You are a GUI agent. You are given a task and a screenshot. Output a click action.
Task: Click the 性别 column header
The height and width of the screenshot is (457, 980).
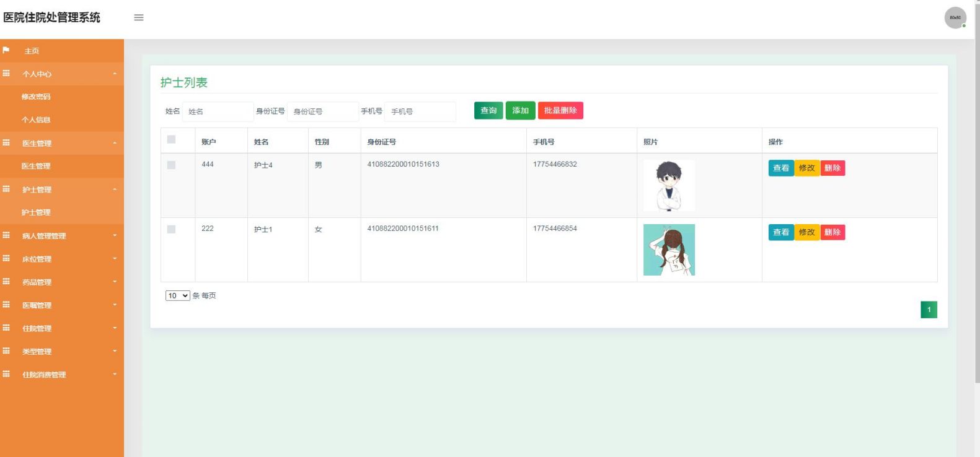coord(322,142)
